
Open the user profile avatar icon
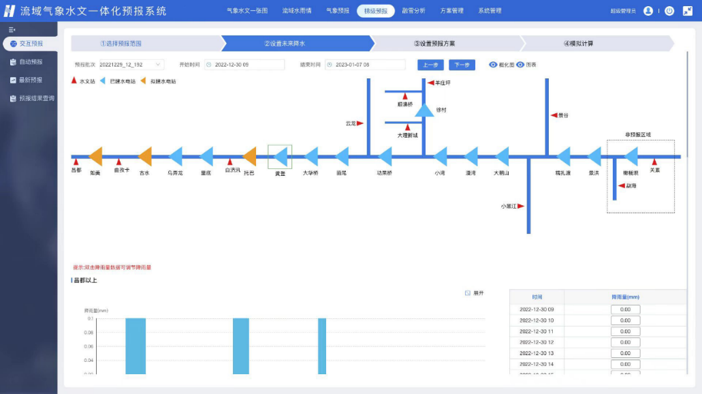tap(648, 11)
